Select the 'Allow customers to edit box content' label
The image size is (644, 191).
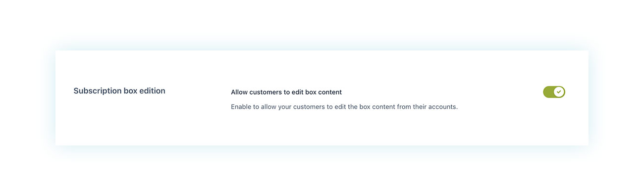click(286, 92)
